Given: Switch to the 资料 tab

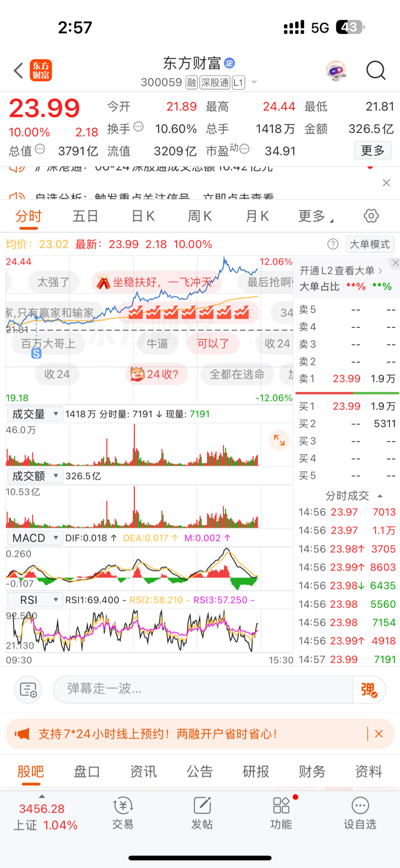Looking at the screenshot, I should click(368, 772).
